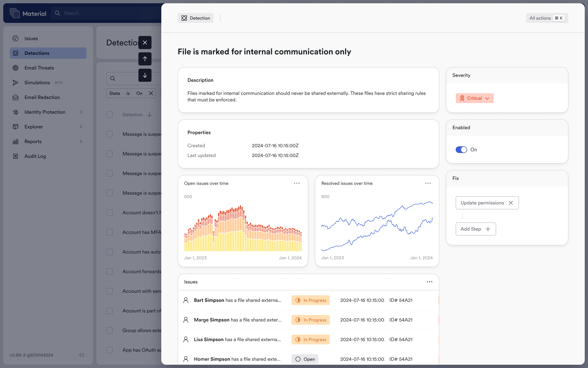Open Resolved issues over time chart options
This screenshot has width=588, height=368.
428,183
